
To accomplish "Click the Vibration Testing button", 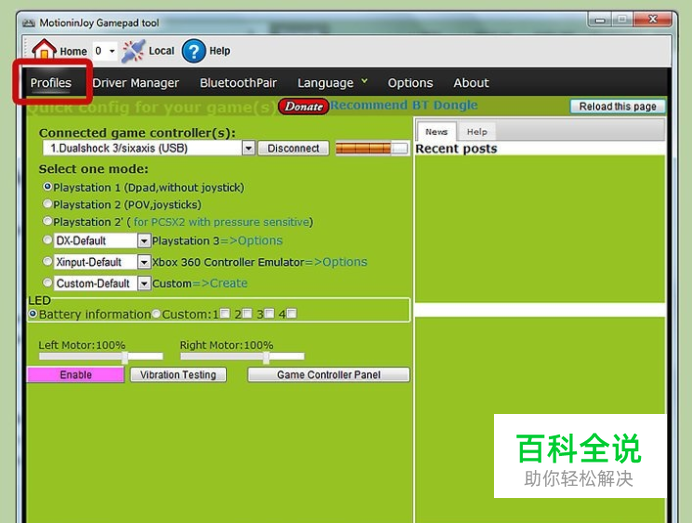I will click(178, 375).
